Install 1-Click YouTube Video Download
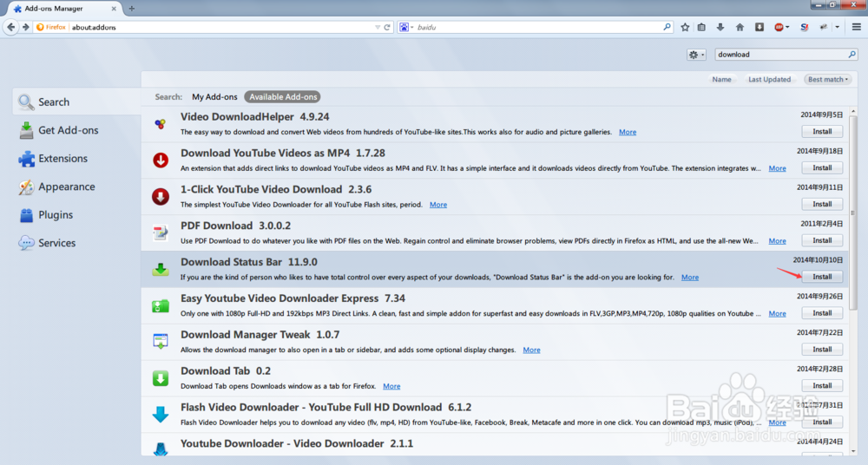This screenshot has height=465, width=868. point(822,204)
